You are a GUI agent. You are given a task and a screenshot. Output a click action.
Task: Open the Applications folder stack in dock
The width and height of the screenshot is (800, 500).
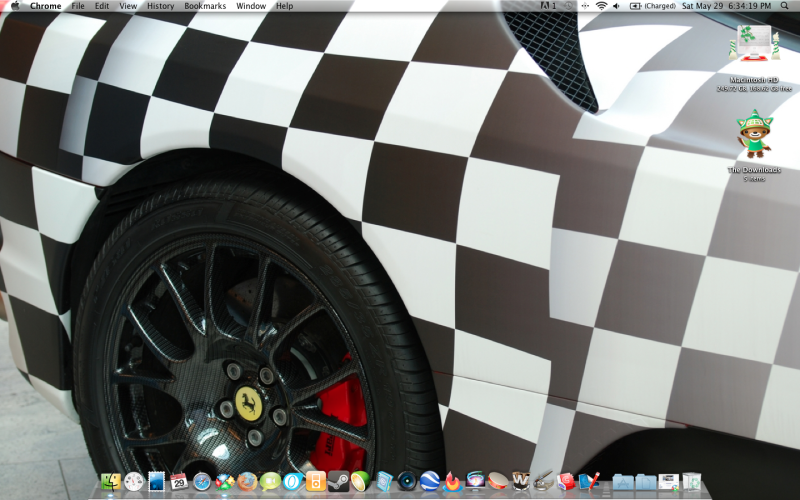[623, 482]
